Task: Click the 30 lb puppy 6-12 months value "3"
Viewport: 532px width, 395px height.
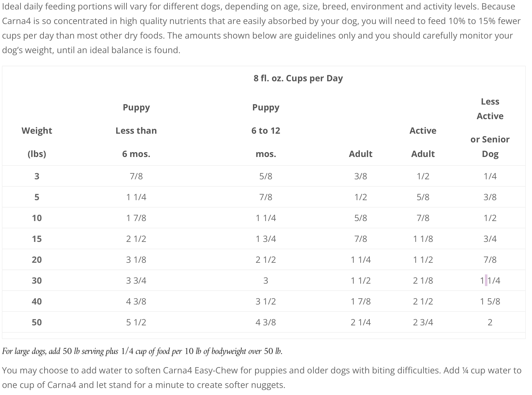Action: [x=266, y=280]
